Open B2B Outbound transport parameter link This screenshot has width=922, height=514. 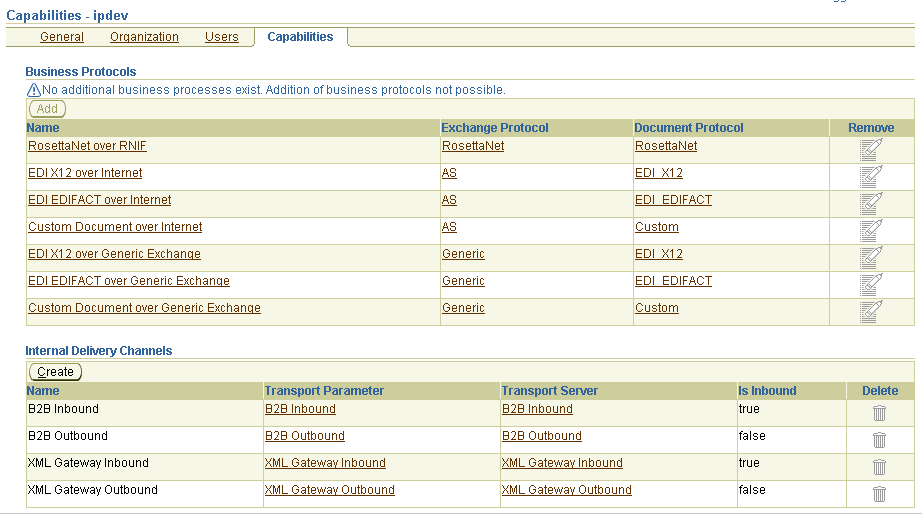pos(305,436)
